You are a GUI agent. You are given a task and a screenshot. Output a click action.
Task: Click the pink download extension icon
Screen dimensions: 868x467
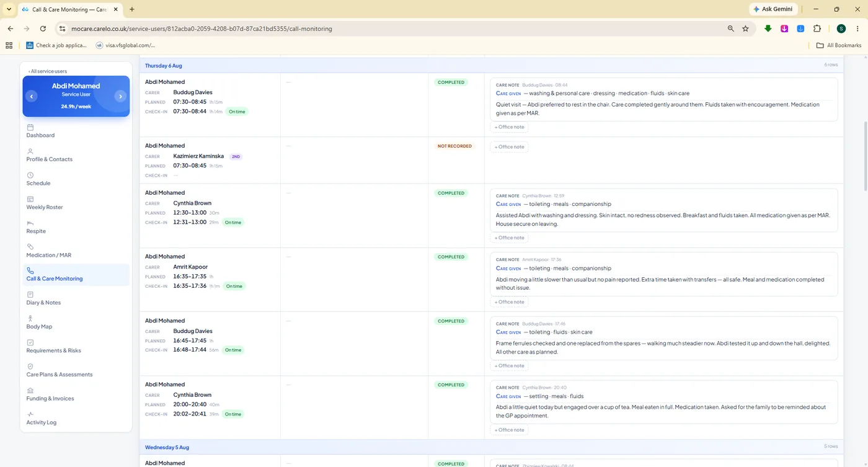click(x=784, y=29)
